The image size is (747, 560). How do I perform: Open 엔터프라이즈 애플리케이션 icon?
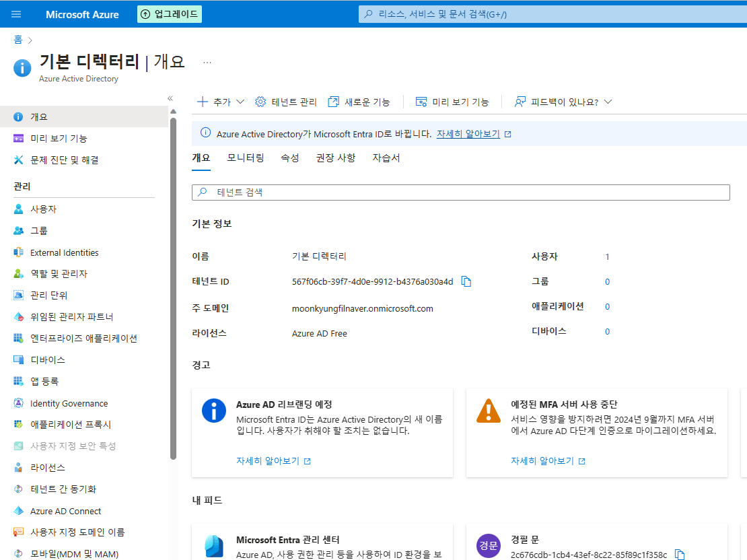(x=19, y=338)
